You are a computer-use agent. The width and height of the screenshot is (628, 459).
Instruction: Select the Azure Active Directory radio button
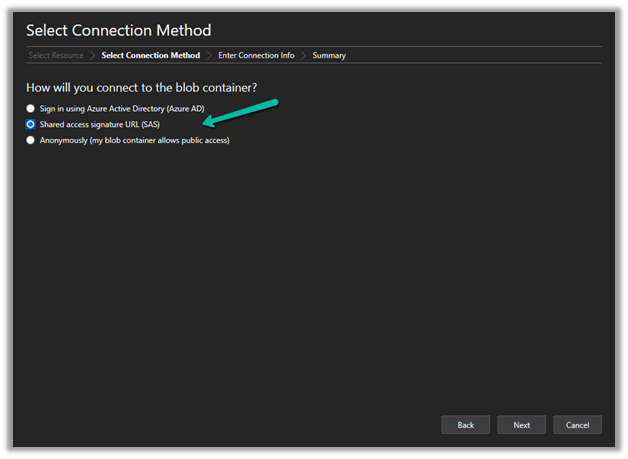coord(31,108)
